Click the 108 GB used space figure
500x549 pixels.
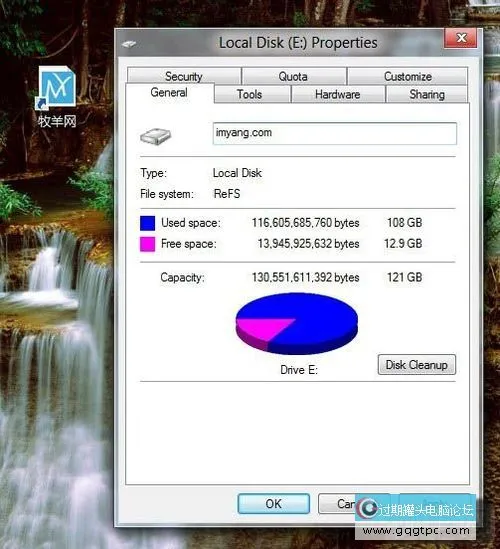click(404, 223)
